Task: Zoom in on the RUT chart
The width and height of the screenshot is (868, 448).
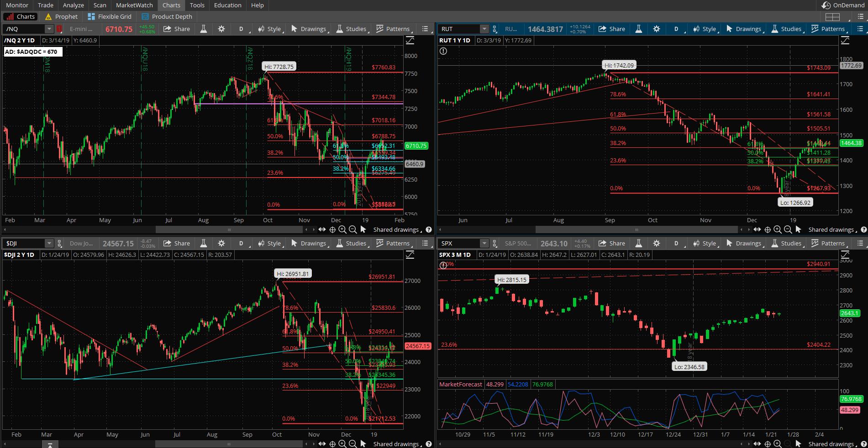Action: (778, 229)
